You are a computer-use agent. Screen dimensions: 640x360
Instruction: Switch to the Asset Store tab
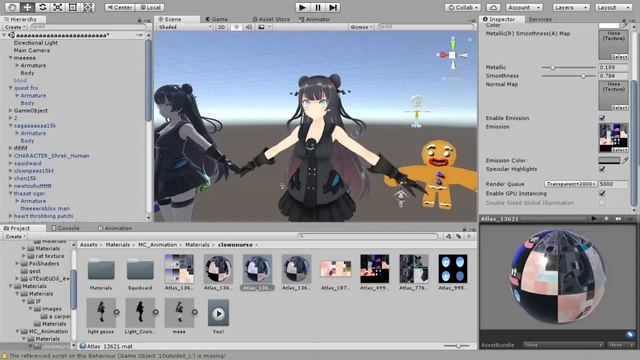click(x=271, y=19)
